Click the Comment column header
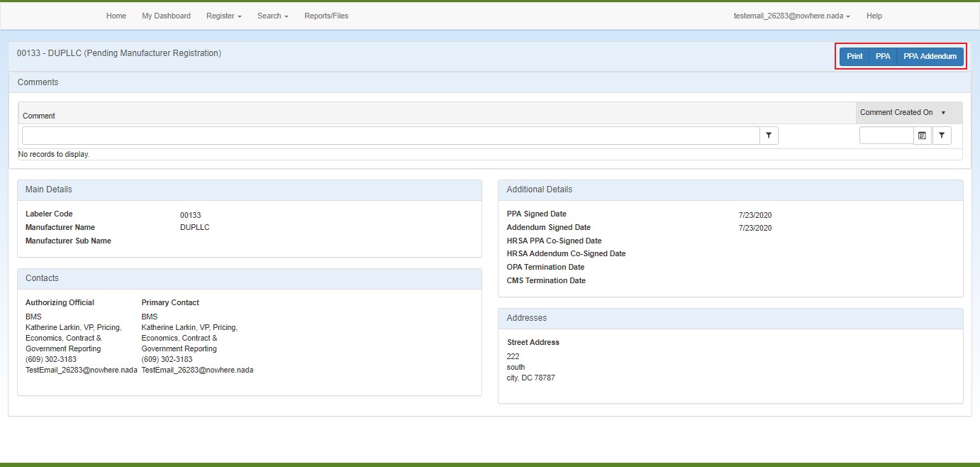 pos(39,116)
